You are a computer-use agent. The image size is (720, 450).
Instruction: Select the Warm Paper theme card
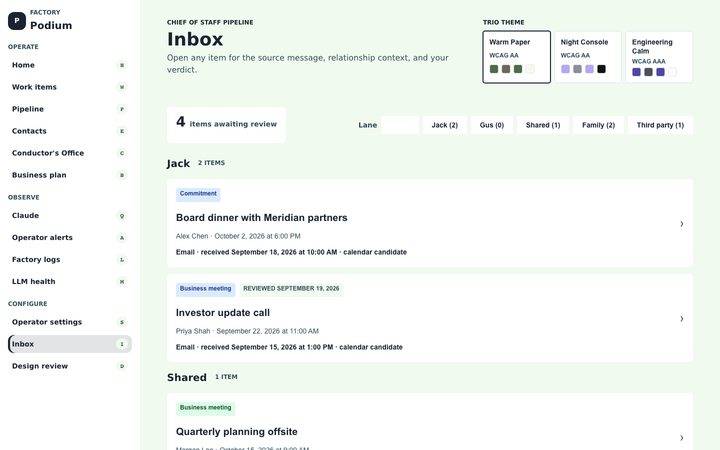pyautogui.click(x=517, y=57)
